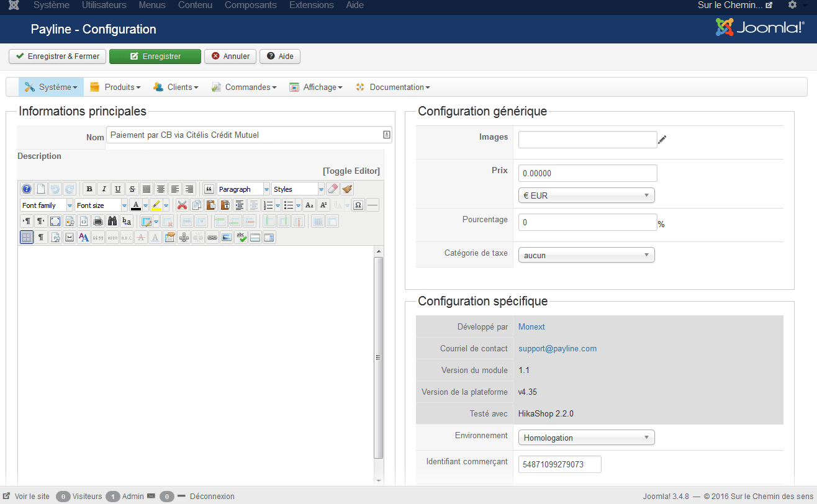Toggle visual guides button in editor
This screenshot has width=817, height=504.
click(x=27, y=238)
